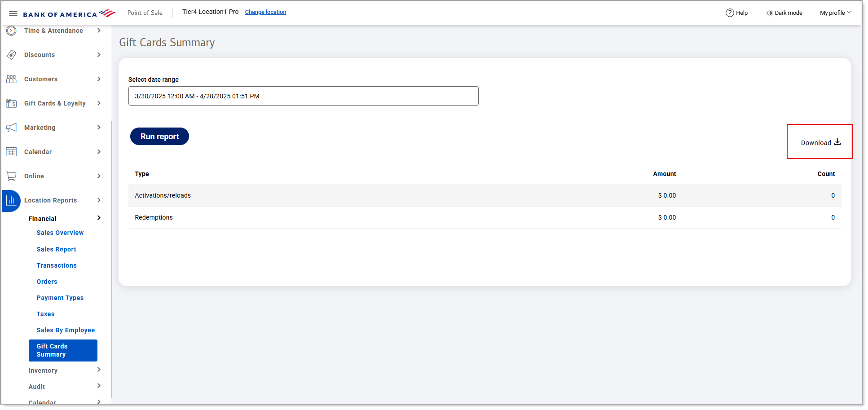Image resolution: width=868 pixels, height=410 pixels.
Task: Open the Audit submenu label
Action: pos(37,387)
